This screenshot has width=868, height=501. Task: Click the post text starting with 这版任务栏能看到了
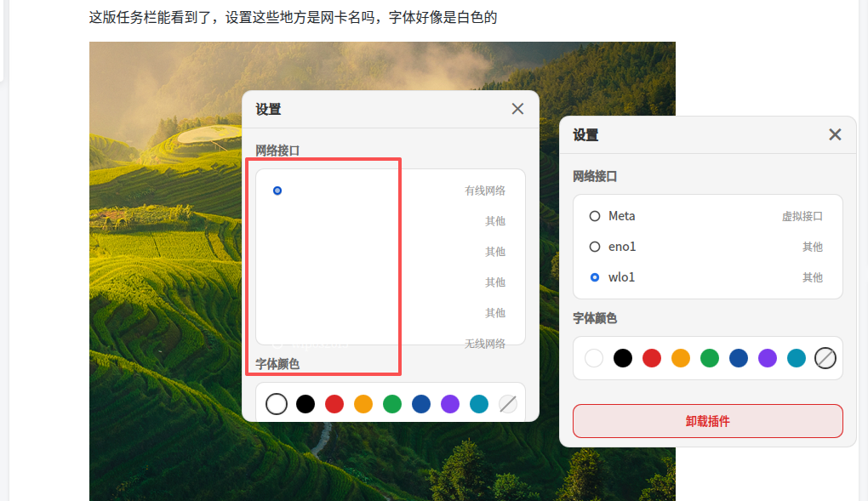click(x=293, y=17)
